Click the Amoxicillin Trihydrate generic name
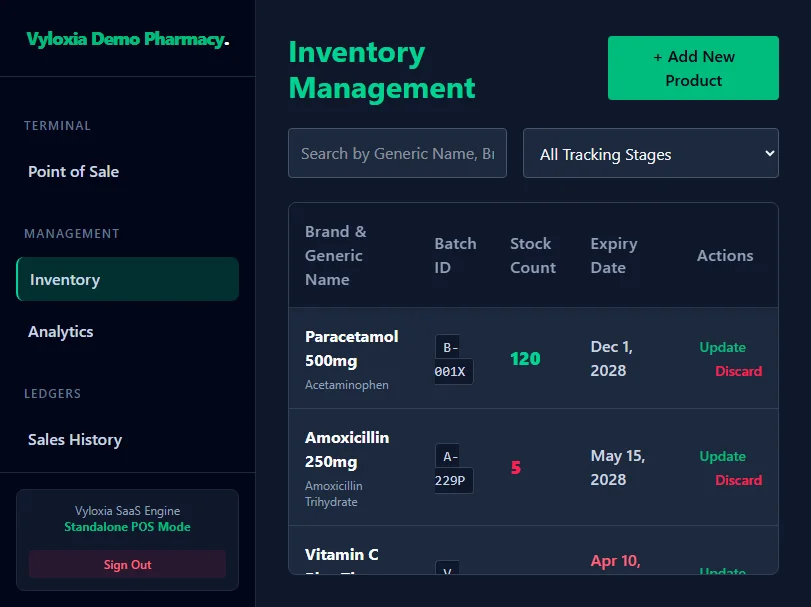Viewport: 811px width, 607px height. pyautogui.click(x=334, y=494)
